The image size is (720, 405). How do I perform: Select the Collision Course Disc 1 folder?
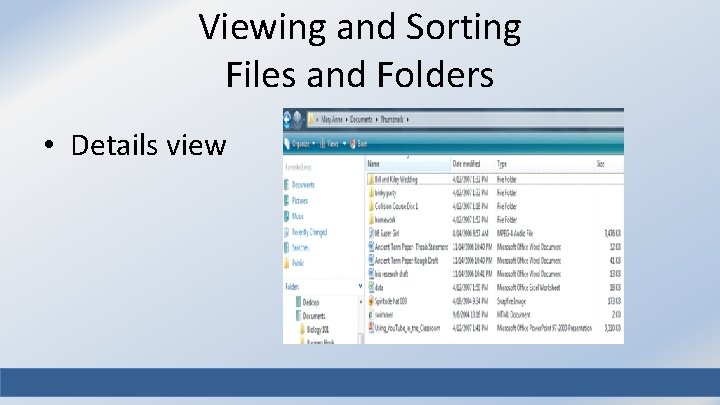pos(396,206)
